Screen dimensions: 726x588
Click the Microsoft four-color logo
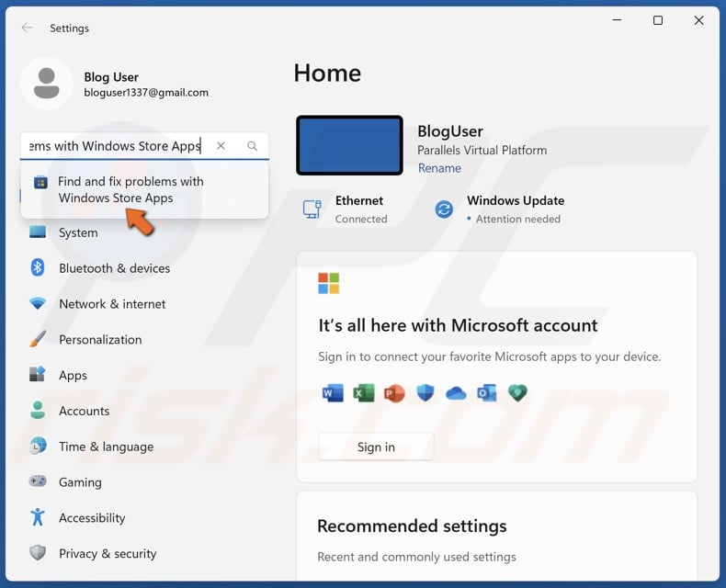click(x=329, y=283)
